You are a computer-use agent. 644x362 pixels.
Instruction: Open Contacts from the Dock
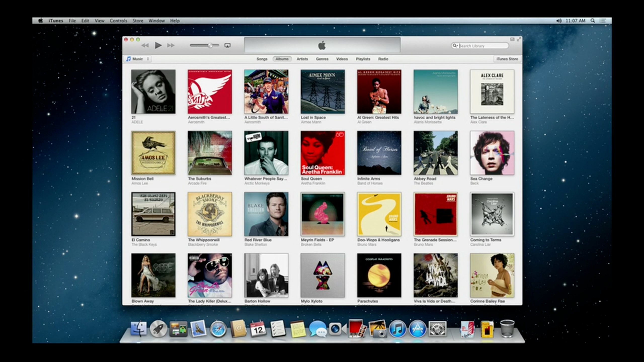(x=238, y=329)
